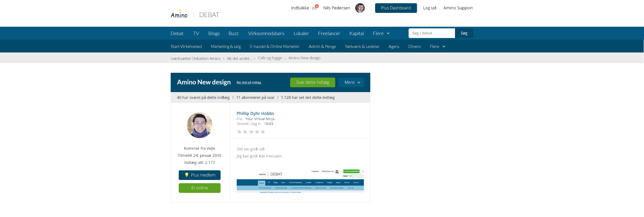Open the attached design screenshot
Image resolution: width=644 pixels, height=217 pixels.
point(300,181)
